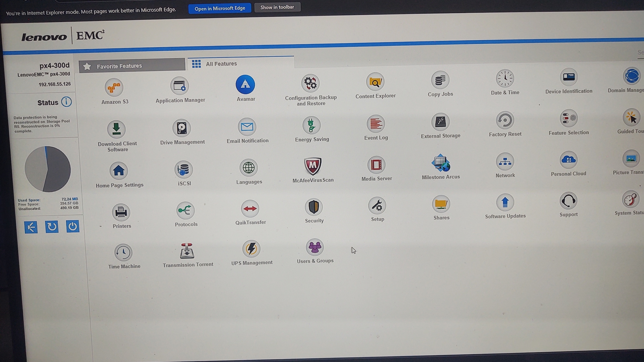Screen dimensions: 644x362
Task: Click the storage usage pie chart
Action: coord(48,169)
